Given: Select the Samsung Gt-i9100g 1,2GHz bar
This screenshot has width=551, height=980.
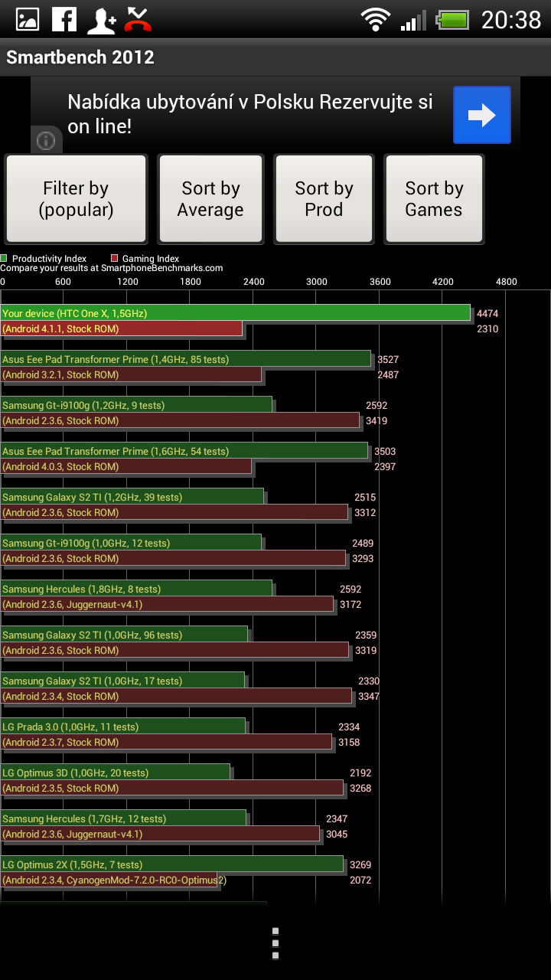Looking at the screenshot, I should click(136, 405).
